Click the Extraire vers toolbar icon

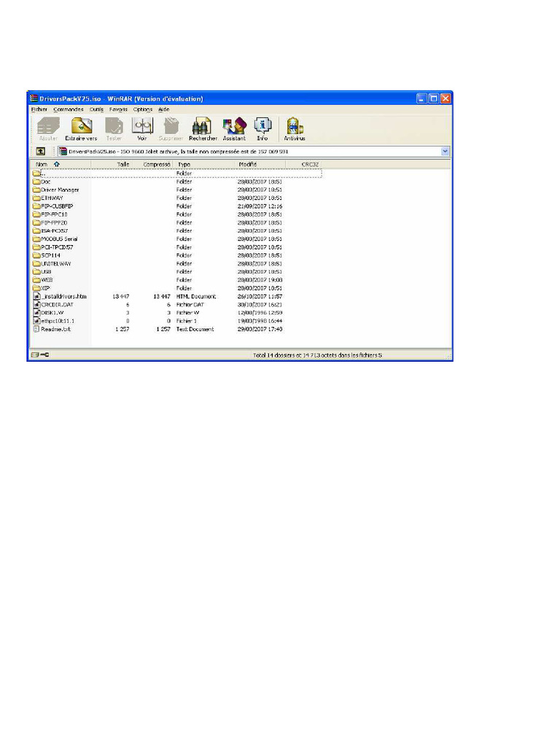pos(82,126)
